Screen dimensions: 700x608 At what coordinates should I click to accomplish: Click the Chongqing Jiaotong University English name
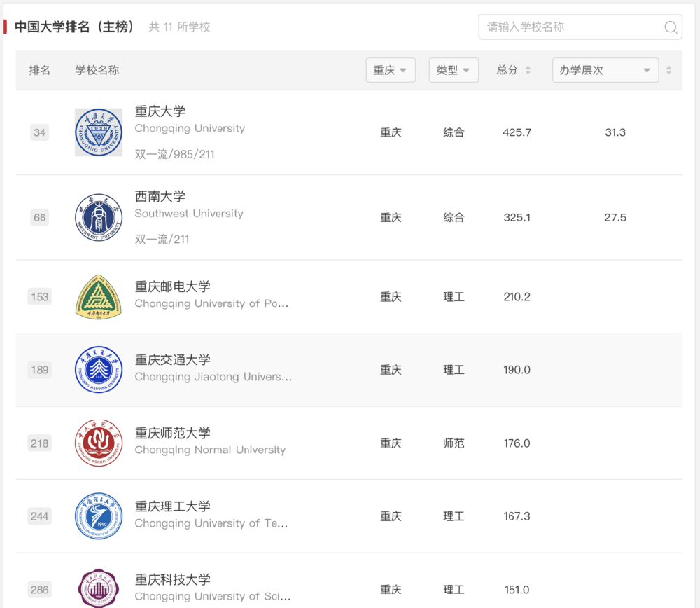[213, 377]
